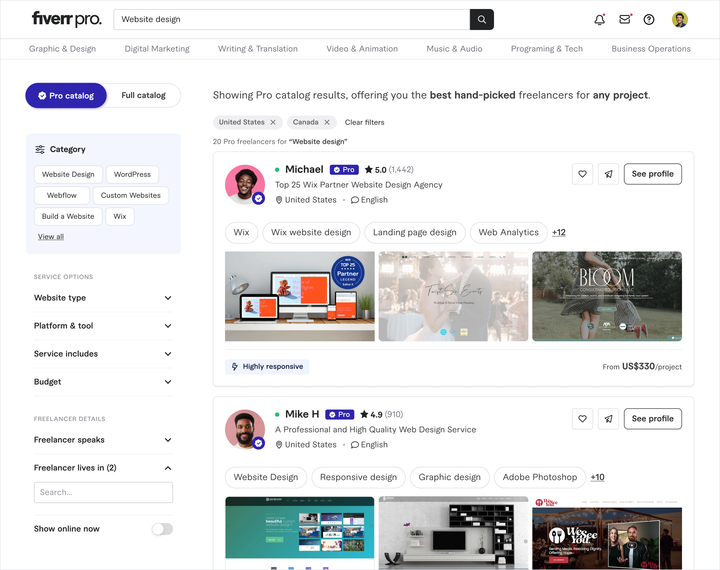Screen dimensions: 720x570
Task: Expand the Budget filter
Action: pos(103,382)
